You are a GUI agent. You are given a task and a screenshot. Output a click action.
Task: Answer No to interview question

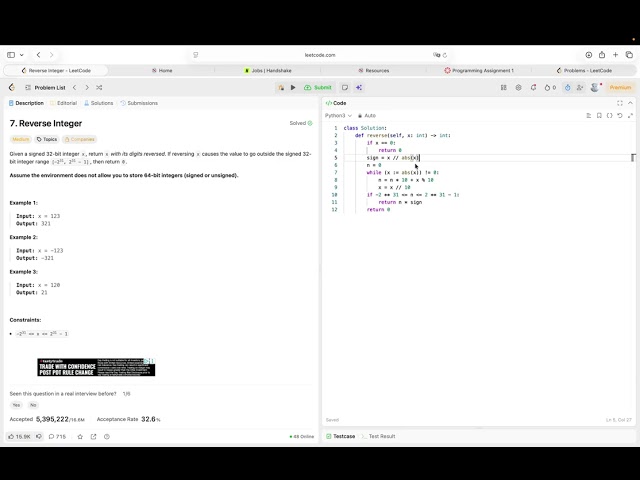tap(33, 405)
